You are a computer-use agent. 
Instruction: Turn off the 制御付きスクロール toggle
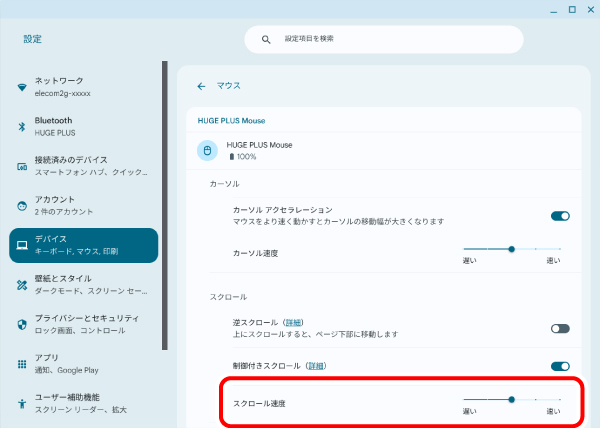(x=560, y=366)
